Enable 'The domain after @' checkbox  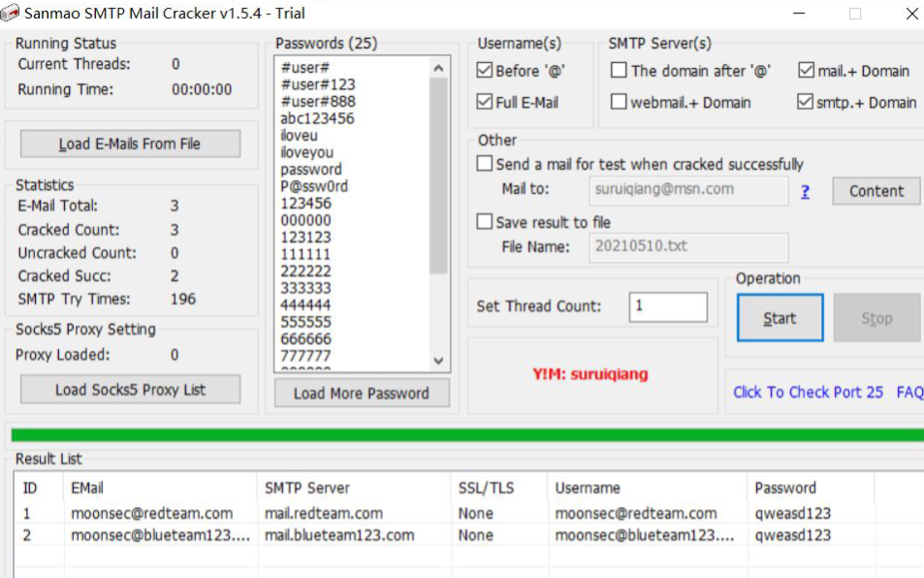click(619, 71)
